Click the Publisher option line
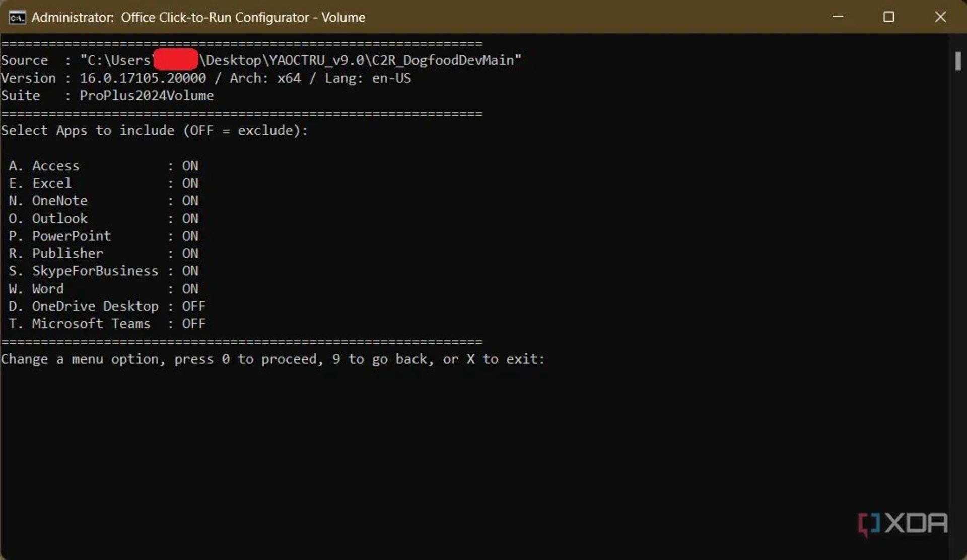The width and height of the screenshot is (967, 560). (67, 254)
